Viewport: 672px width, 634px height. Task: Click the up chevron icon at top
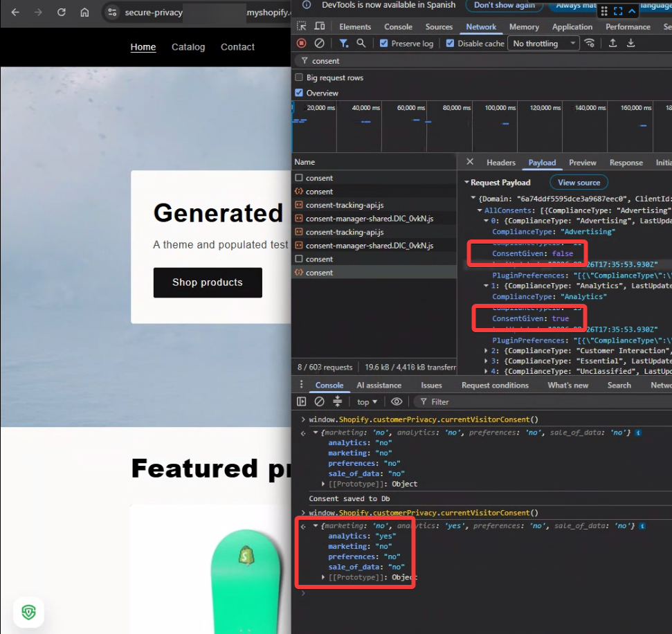tap(632, 11)
